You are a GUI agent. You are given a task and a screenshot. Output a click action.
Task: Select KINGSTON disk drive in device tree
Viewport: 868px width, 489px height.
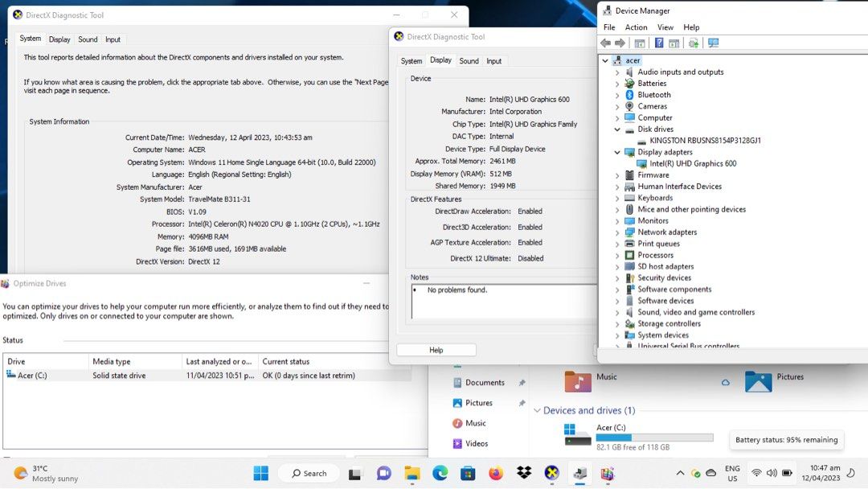click(x=705, y=141)
